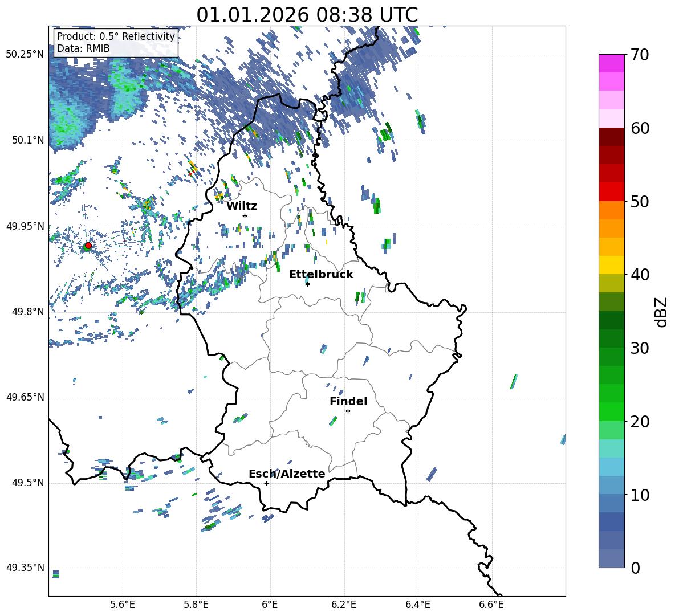Click the 50.1°N latitude label
The height and width of the screenshot is (616, 675).
pyautogui.click(x=28, y=140)
